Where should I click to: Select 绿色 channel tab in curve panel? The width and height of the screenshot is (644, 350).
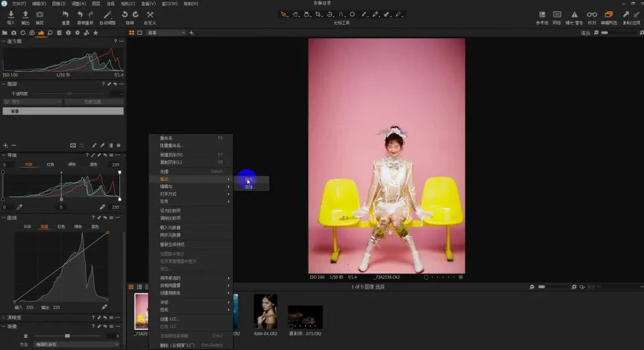pyautogui.click(x=78, y=227)
